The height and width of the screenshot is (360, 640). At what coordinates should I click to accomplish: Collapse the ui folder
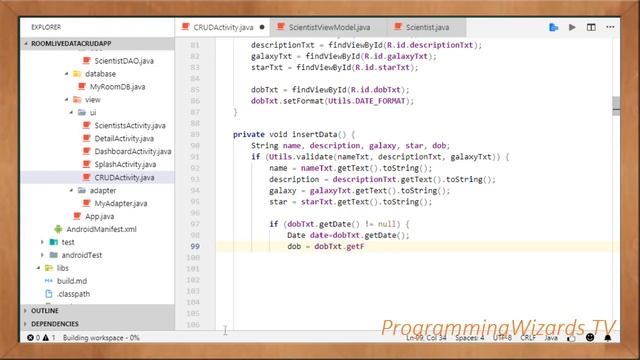point(71,112)
